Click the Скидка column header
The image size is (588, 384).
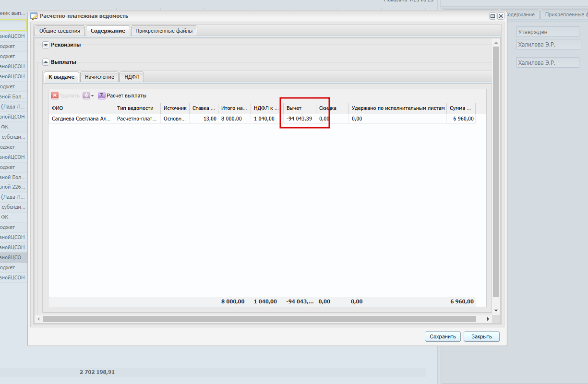click(332, 108)
